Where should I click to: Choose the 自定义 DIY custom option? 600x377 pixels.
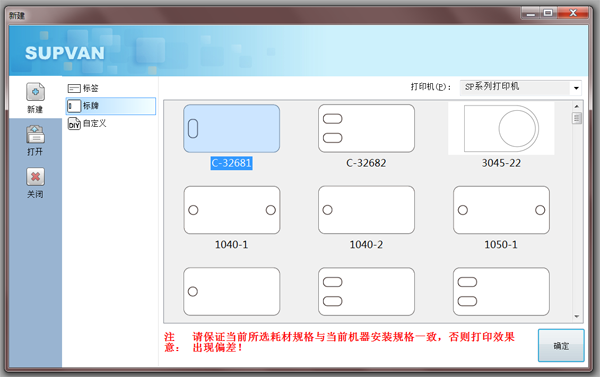[x=111, y=124]
